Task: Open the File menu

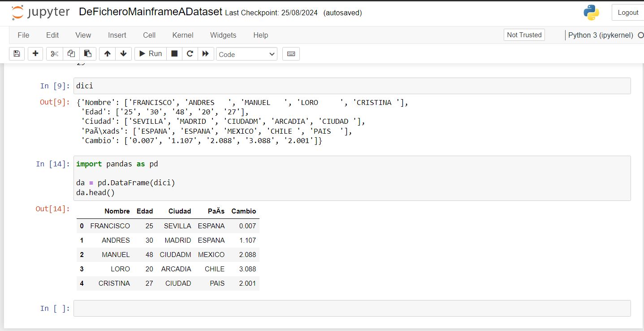Action: (23, 35)
